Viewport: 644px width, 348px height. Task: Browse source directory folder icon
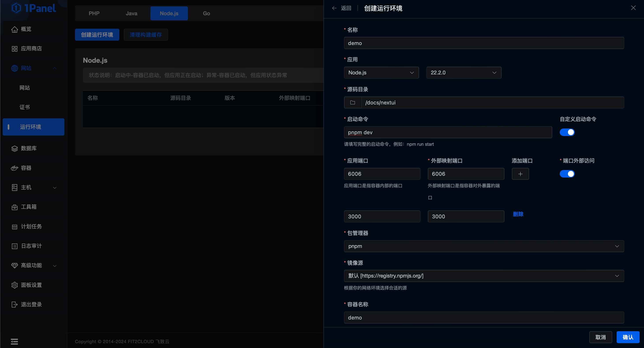[352, 102]
